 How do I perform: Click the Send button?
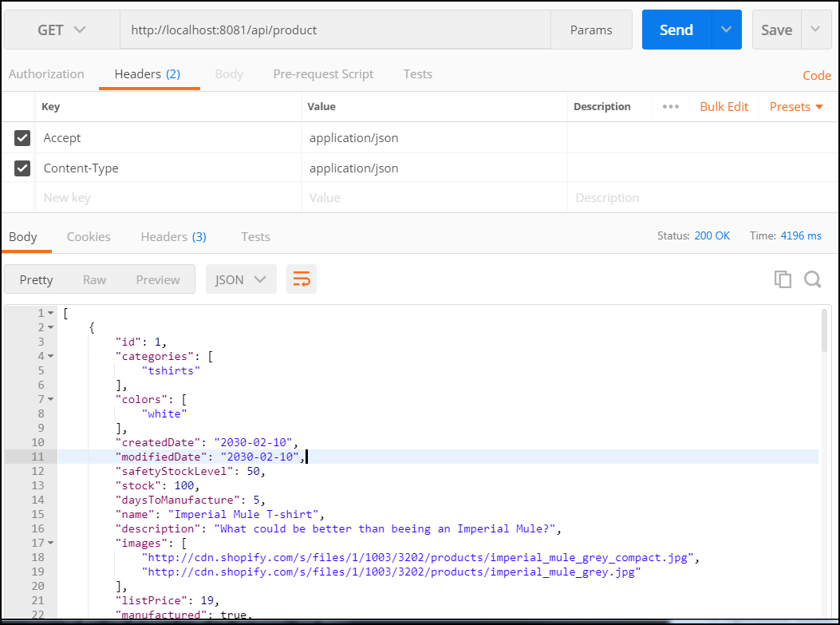(x=676, y=30)
